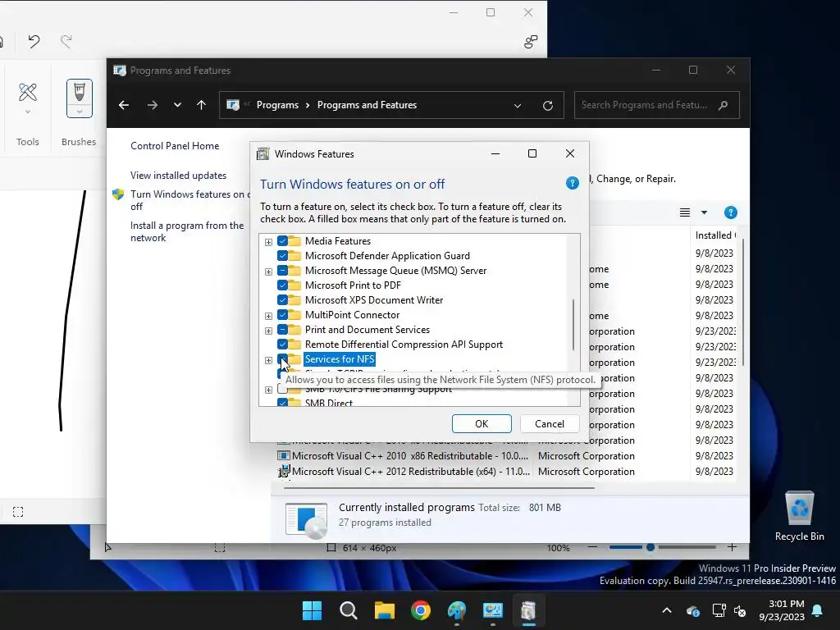
Task: Launch Google Chrome from taskbar
Action: [x=421, y=610]
